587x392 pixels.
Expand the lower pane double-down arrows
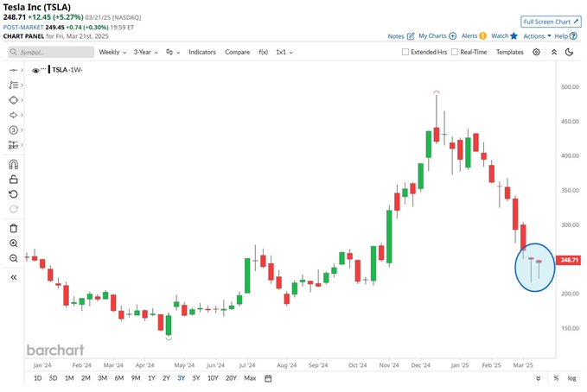[538, 378]
